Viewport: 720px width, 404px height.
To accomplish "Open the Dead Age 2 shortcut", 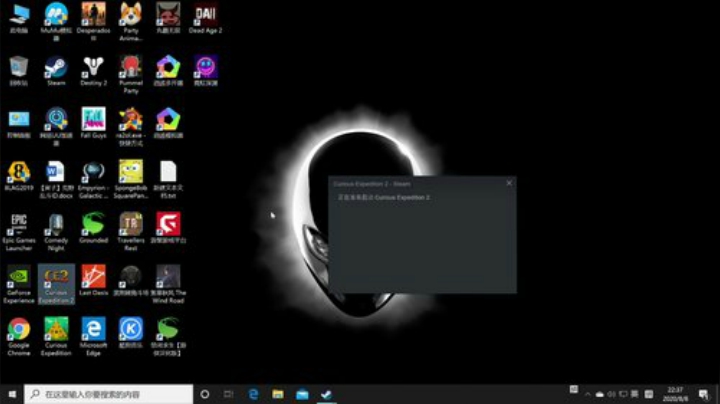I will coord(205,18).
